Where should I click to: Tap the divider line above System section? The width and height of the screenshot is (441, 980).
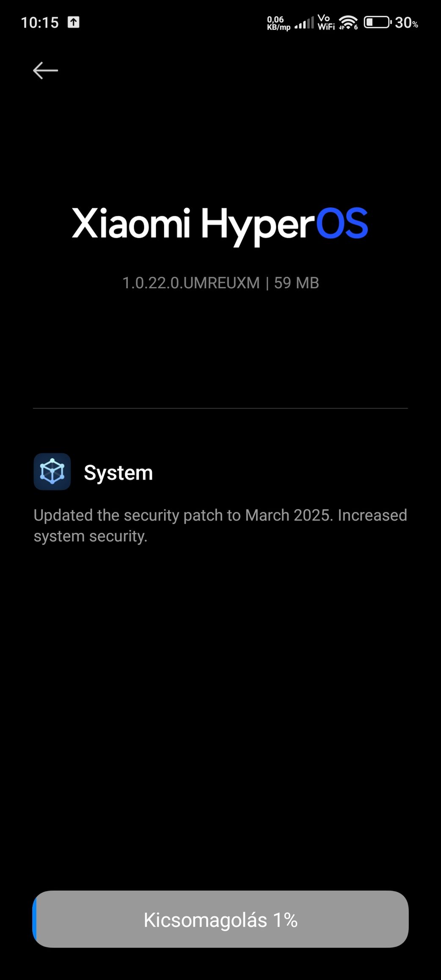click(220, 409)
